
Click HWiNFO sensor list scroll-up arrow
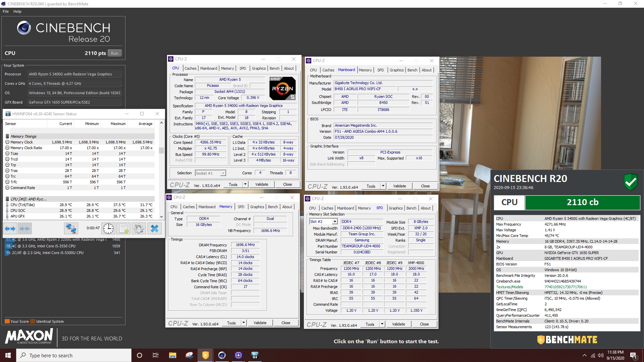point(161,123)
